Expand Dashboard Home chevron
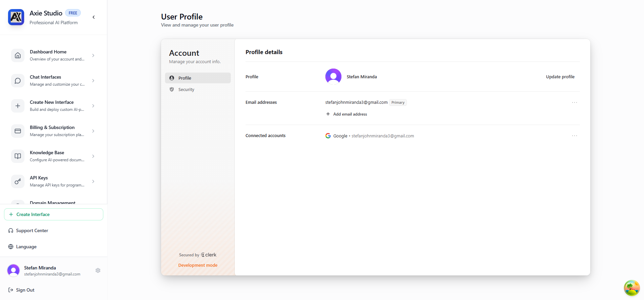644x300 pixels. (x=93, y=55)
